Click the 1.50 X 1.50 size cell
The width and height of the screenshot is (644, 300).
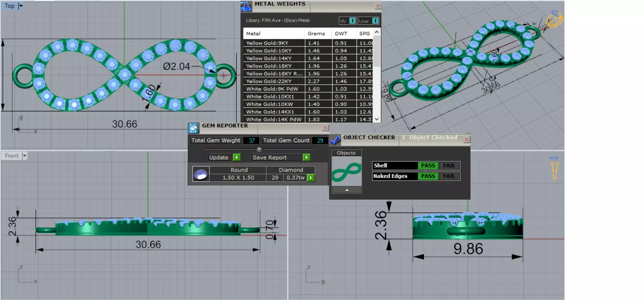[x=238, y=177]
